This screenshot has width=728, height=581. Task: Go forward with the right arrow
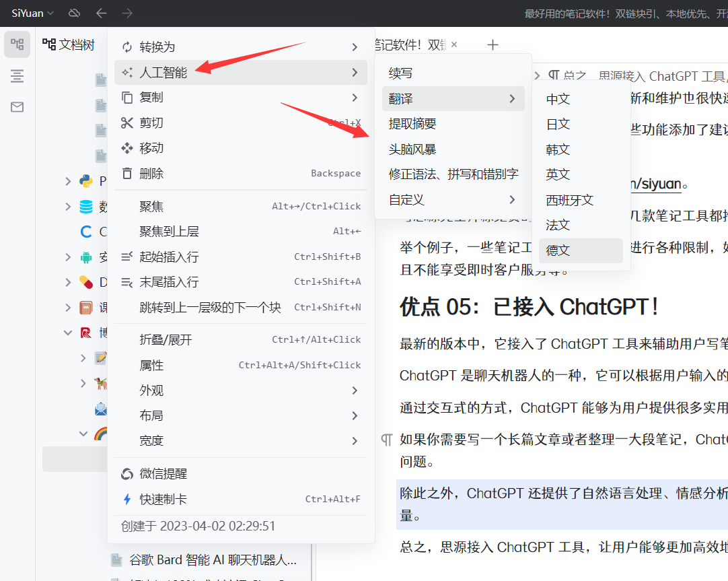[x=127, y=13]
